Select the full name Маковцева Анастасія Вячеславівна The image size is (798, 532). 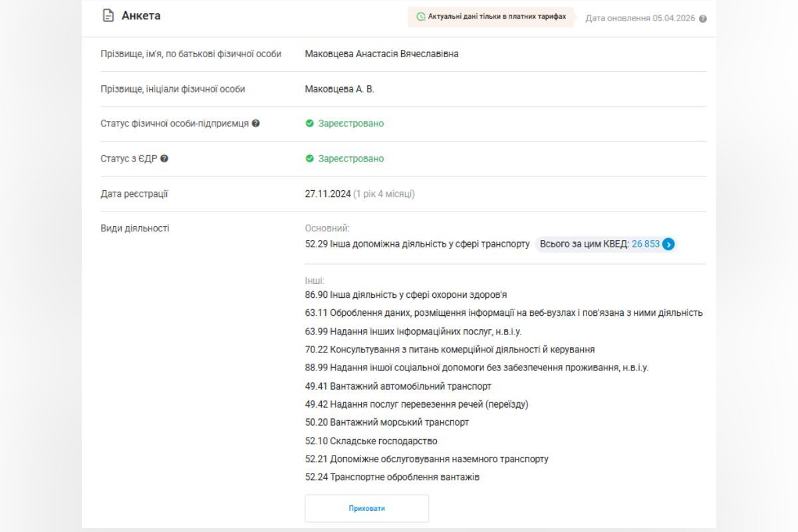(381, 54)
